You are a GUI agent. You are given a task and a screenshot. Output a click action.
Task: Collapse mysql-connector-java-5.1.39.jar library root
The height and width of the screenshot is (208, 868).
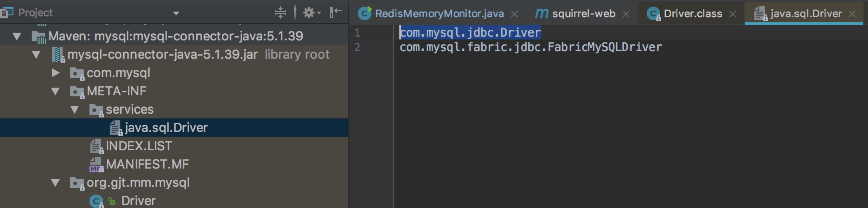pos(36,55)
